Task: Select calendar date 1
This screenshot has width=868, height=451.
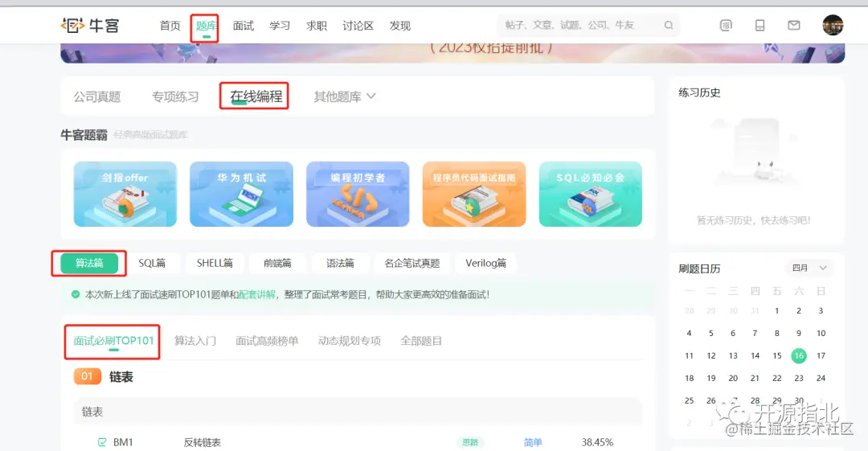Action: [x=776, y=311]
